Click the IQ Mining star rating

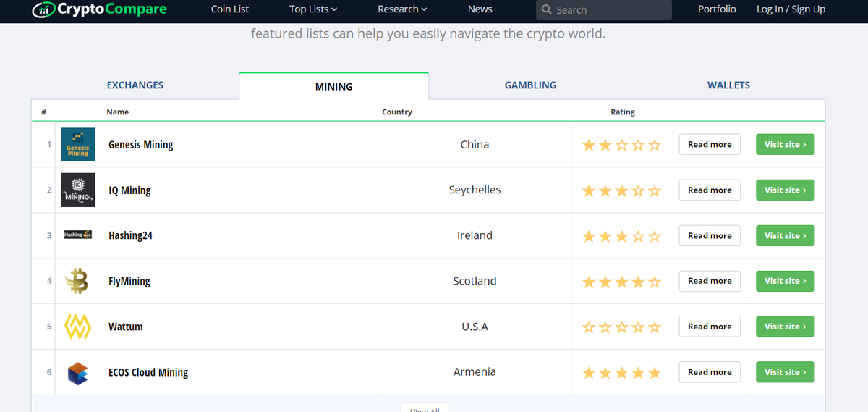pos(622,190)
